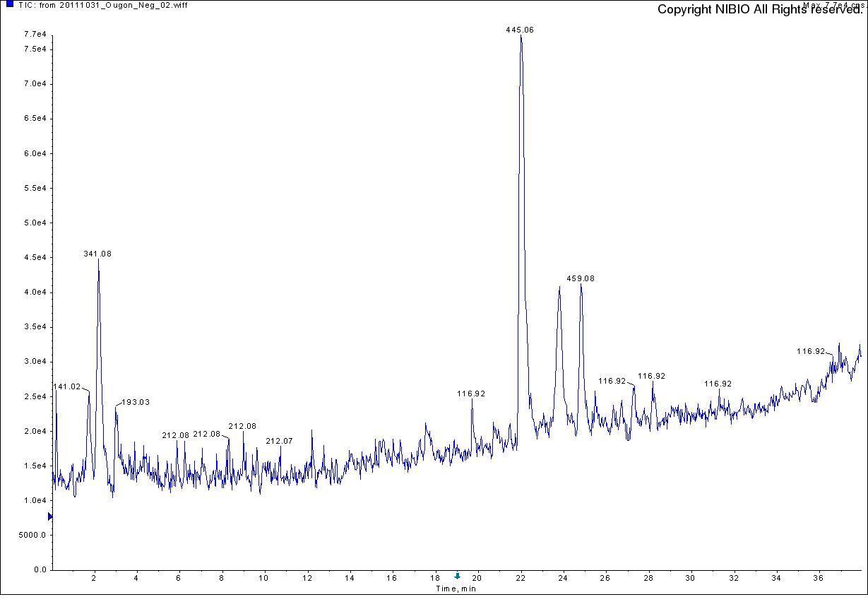Click the NIBIO copyright text

[x=759, y=10]
